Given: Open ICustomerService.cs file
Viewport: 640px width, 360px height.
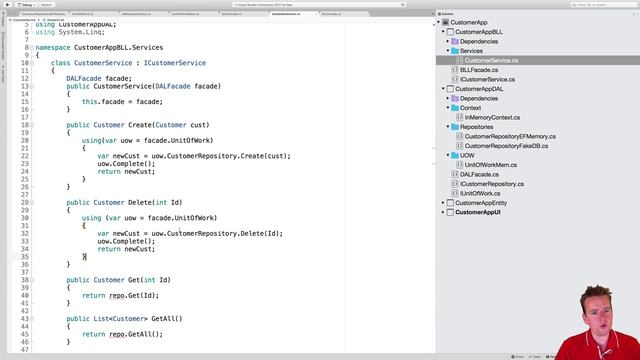Looking at the screenshot, I should point(487,79).
